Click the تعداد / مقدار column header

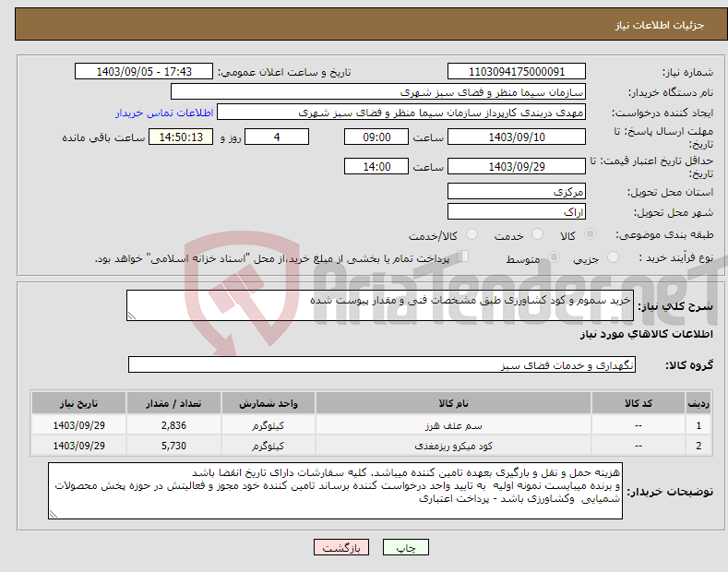coord(173,403)
